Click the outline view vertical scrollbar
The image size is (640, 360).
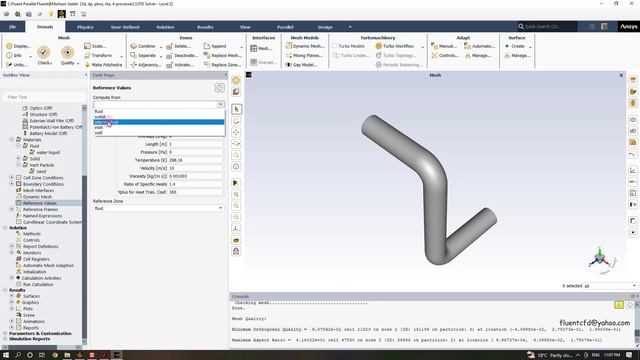point(84,224)
